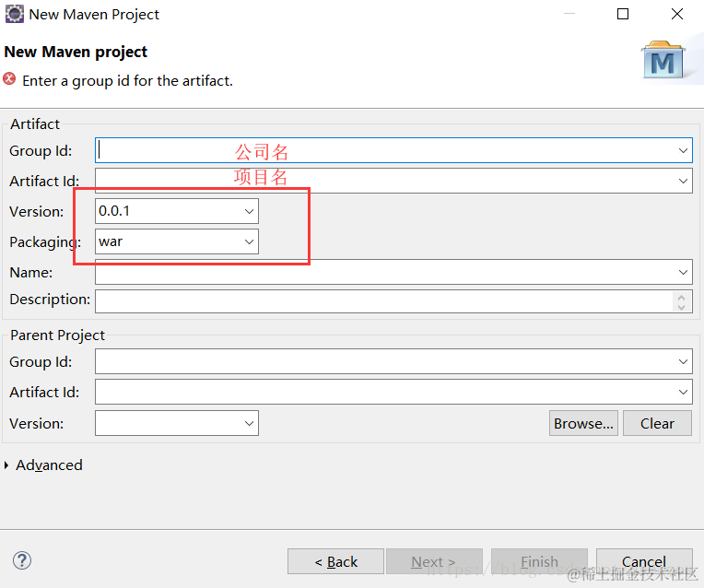
Task: Click the disabled Finish button
Action: coord(539,561)
